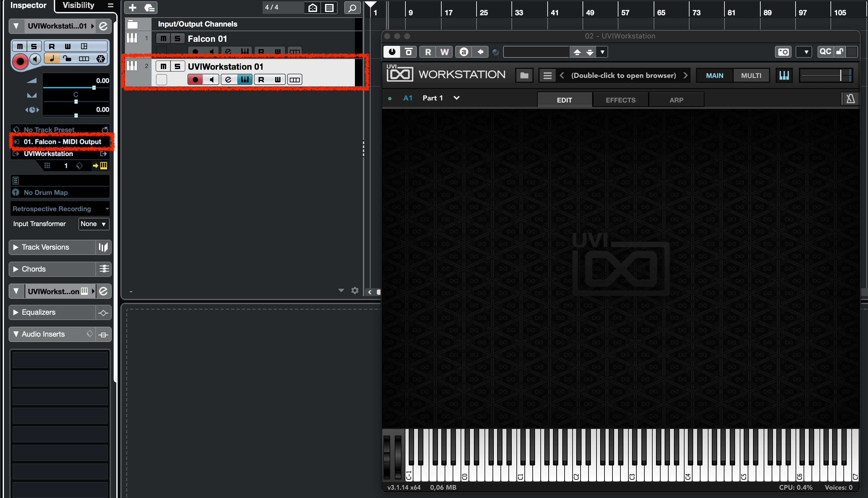
Task: Click '01. Falcon - MIDI Output' input routing
Action: [x=62, y=142]
